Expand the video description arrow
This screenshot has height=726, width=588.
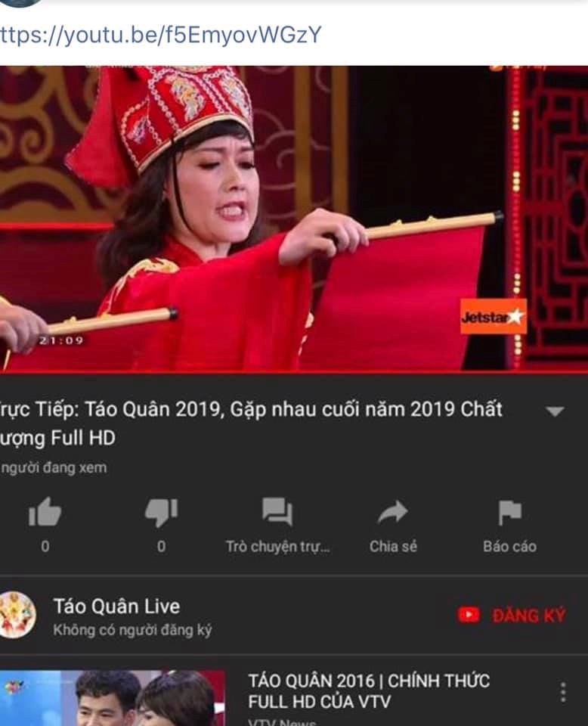[555, 411]
